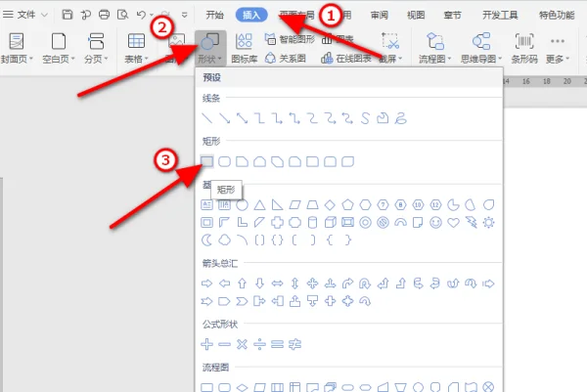Select the lightning bolt shape

[x=471, y=223]
